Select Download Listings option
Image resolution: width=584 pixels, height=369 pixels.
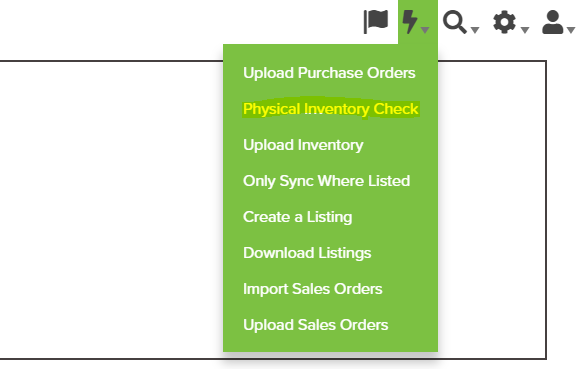307,253
